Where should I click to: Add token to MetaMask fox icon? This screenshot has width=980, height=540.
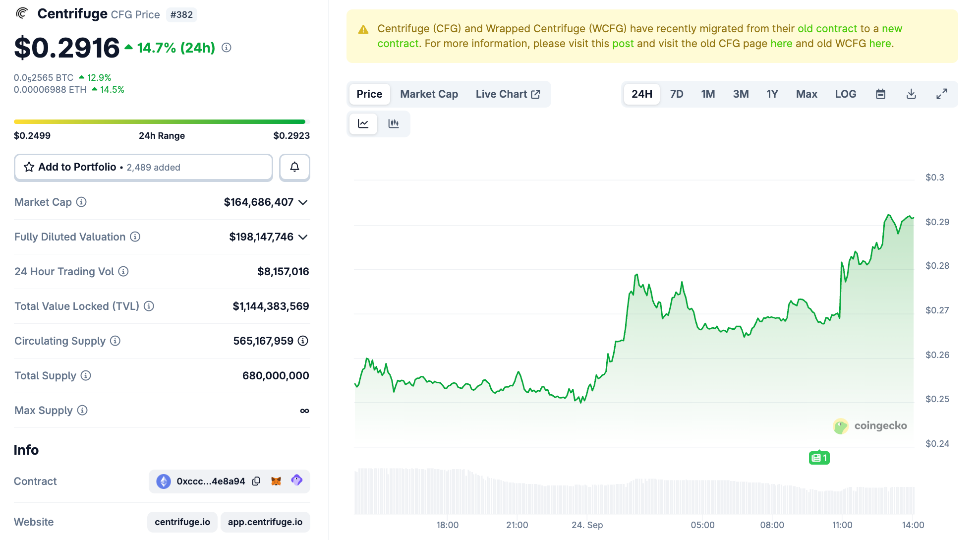[x=276, y=481]
